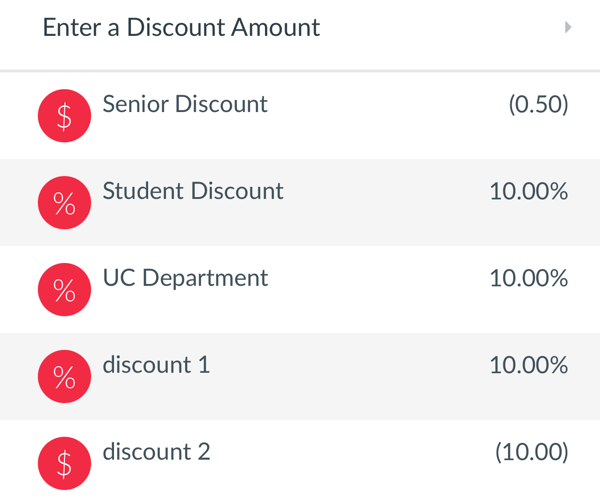Screen dimensions: 600x496
Task: Click the 10.00% value for Student Discount
Action: pos(529,191)
